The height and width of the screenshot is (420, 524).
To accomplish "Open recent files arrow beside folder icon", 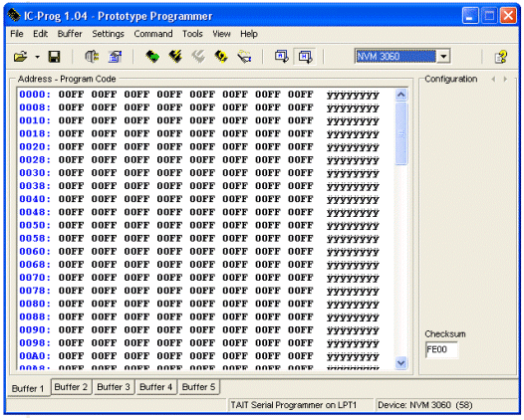I will click(38, 57).
